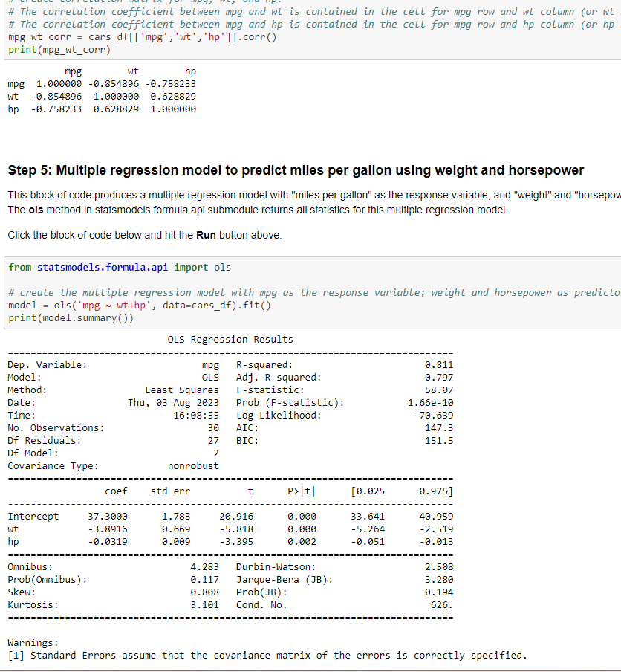Select the Covariance Type value nonrobust
The width and height of the screenshot is (621, 672).
[193, 466]
